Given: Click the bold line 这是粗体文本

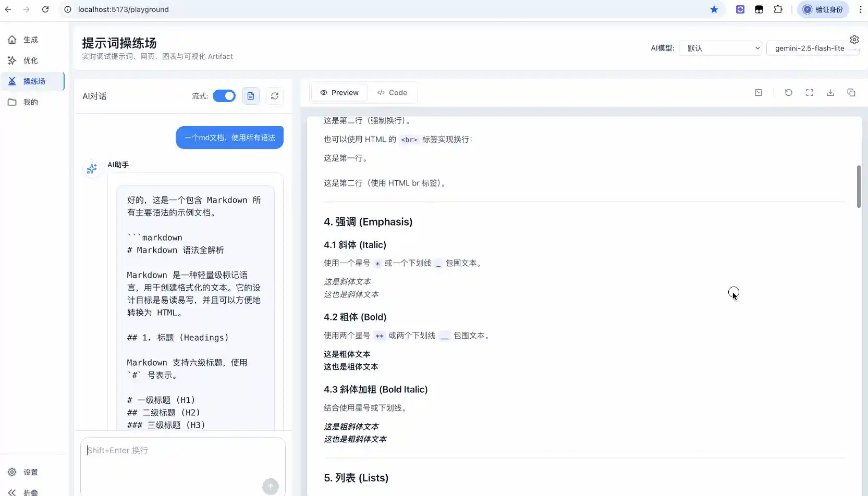Looking at the screenshot, I should point(347,354).
